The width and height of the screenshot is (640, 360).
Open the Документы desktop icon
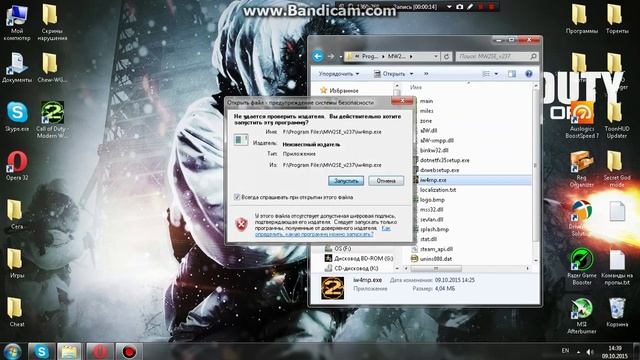coord(17,67)
